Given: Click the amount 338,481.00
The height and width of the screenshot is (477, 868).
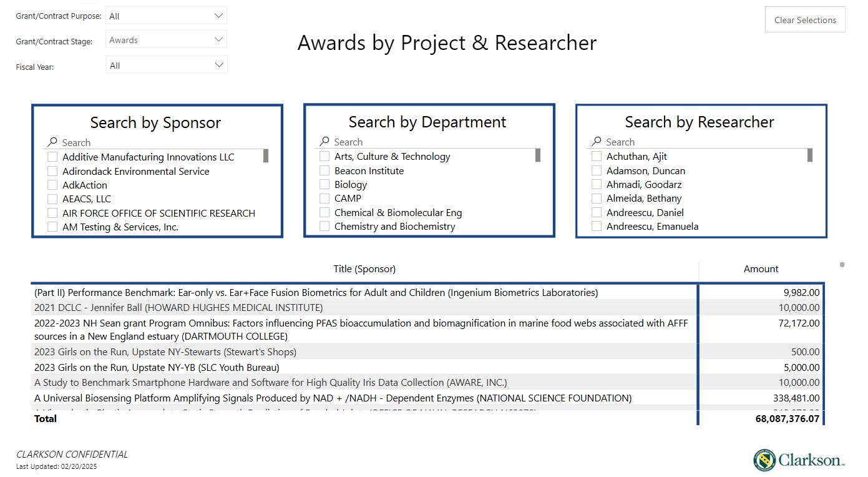Looking at the screenshot, I should [x=797, y=398].
